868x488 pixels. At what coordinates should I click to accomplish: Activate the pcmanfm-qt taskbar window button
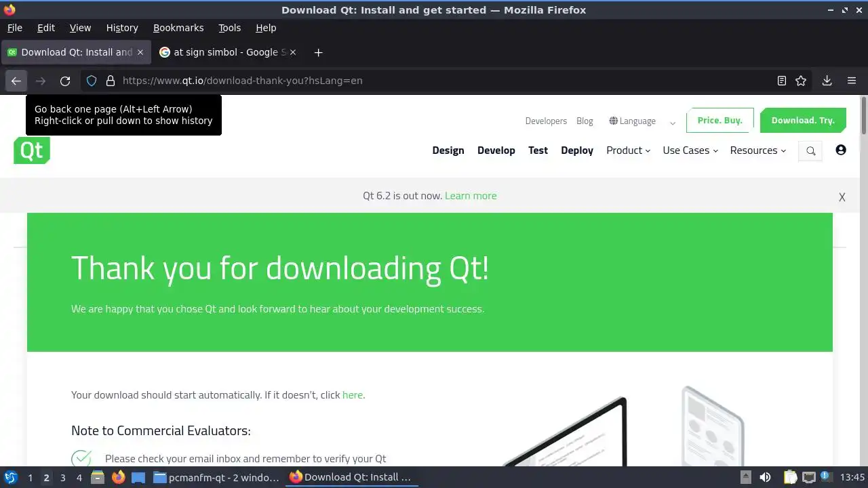pyautogui.click(x=217, y=477)
